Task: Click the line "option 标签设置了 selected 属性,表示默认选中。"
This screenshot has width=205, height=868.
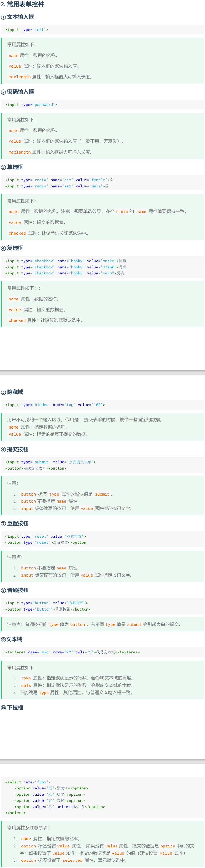Action: [74, 860]
